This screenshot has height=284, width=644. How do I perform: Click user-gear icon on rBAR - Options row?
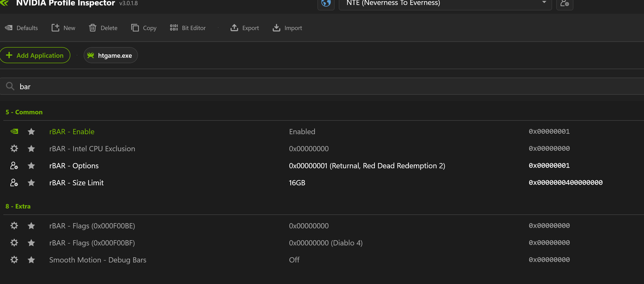pos(14,166)
